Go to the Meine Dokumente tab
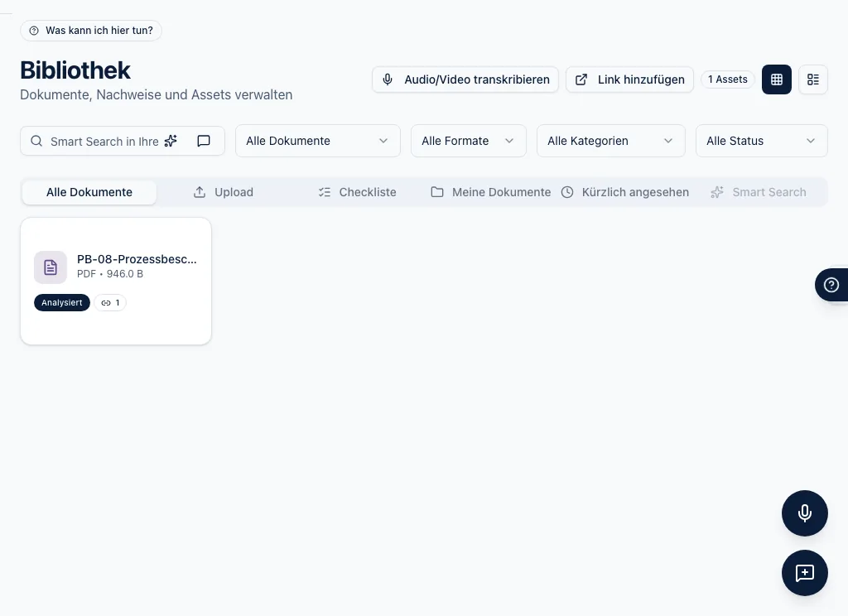 coord(490,193)
